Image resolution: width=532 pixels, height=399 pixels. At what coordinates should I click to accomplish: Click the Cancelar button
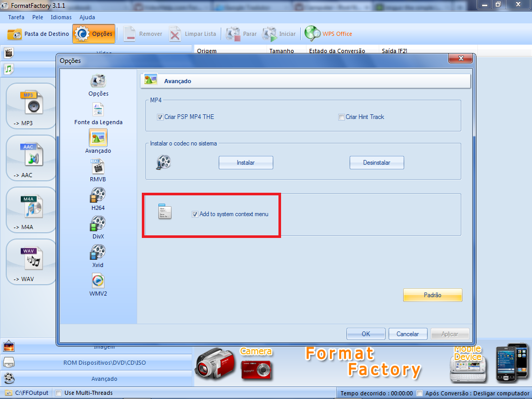pos(407,334)
